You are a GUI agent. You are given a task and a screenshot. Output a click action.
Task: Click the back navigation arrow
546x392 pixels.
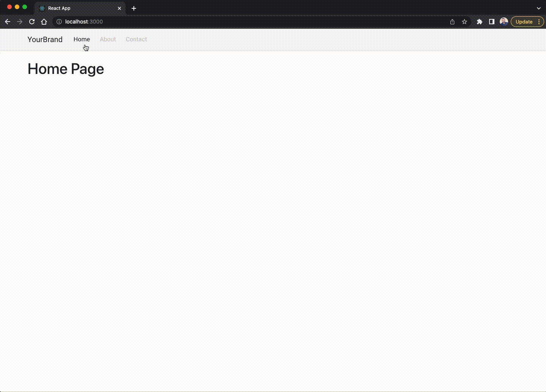(x=8, y=22)
